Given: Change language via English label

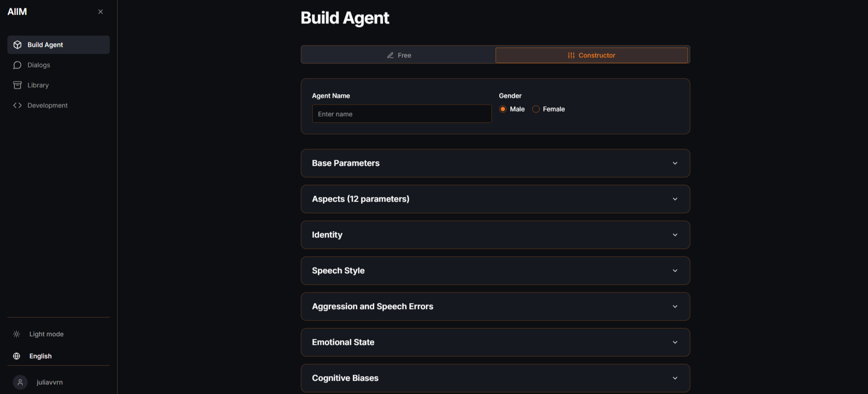Looking at the screenshot, I should pyautogui.click(x=40, y=356).
